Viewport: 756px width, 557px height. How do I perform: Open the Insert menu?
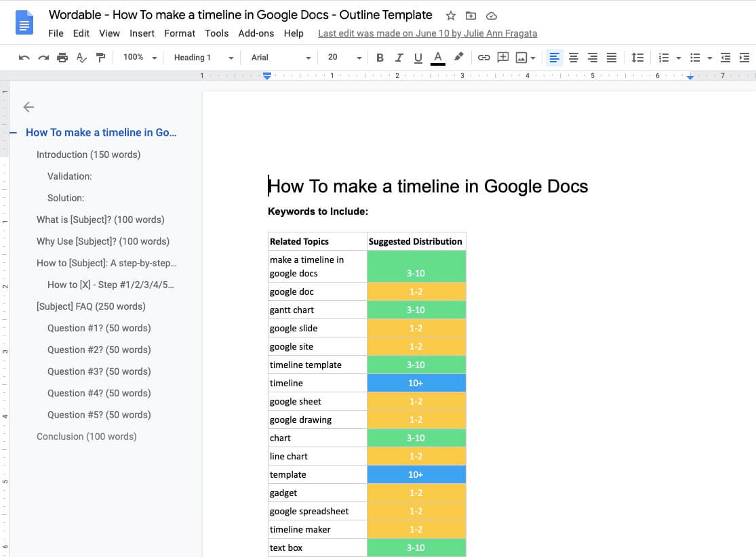[x=142, y=33]
